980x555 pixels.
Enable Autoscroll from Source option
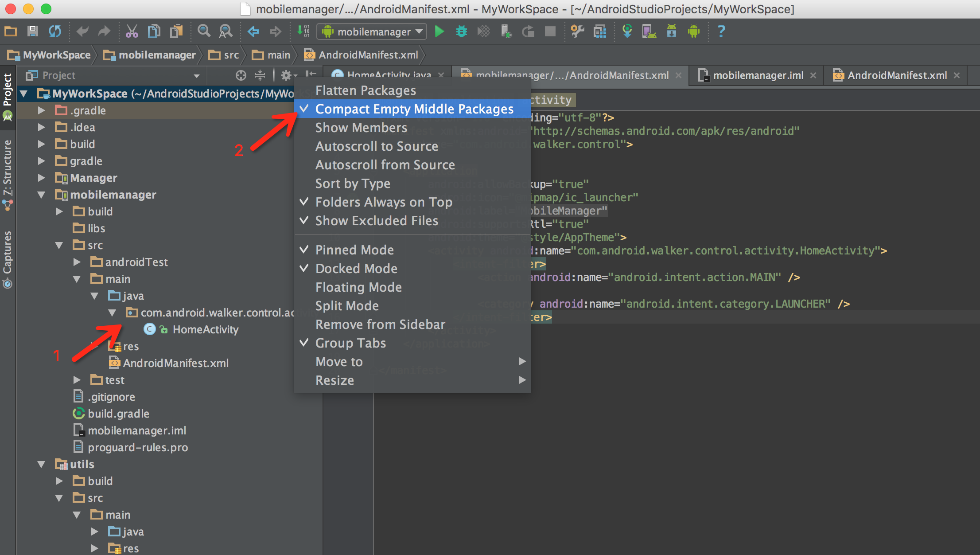pyautogui.click(x=412, y=165)
